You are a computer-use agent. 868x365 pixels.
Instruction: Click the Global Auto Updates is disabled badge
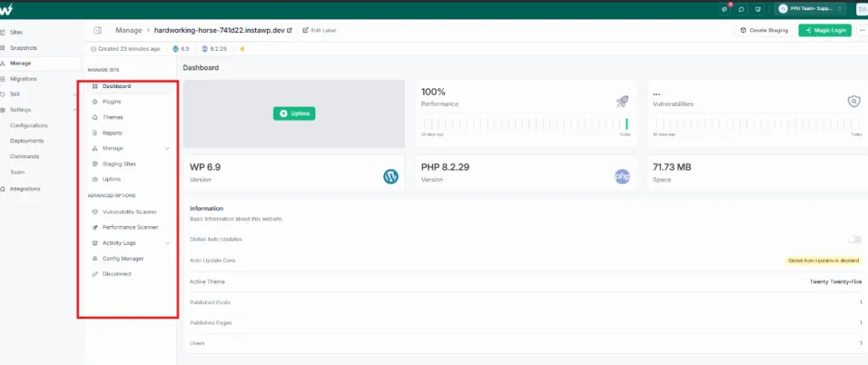coord(823,261)
